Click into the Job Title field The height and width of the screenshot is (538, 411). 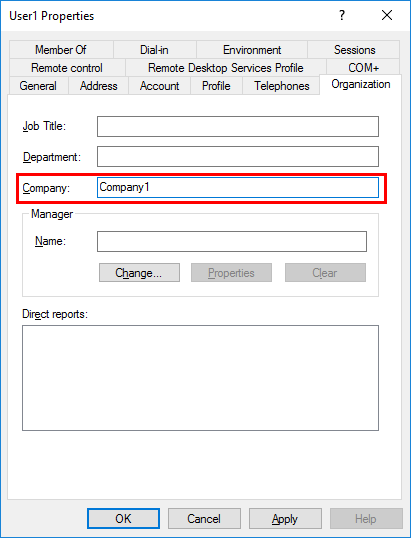click(x=238, y=126)
